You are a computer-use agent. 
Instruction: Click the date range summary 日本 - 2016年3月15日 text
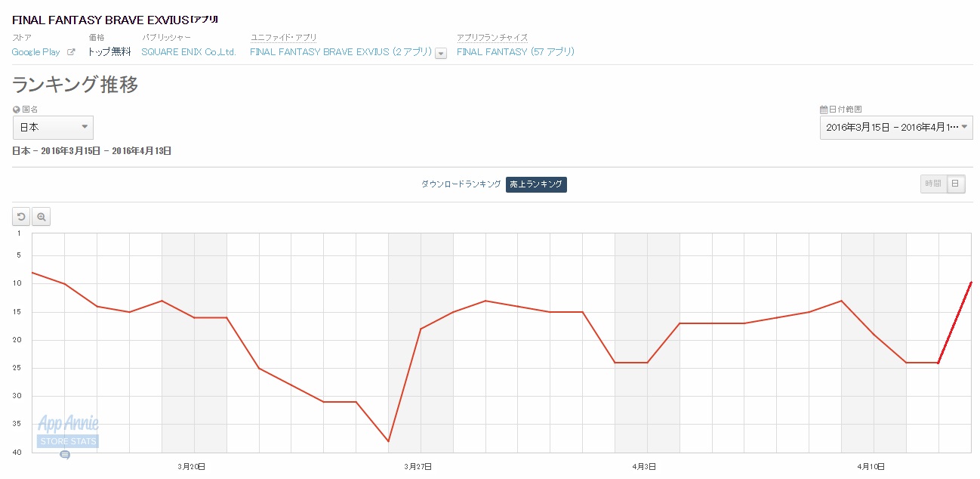tap(92, 151)
